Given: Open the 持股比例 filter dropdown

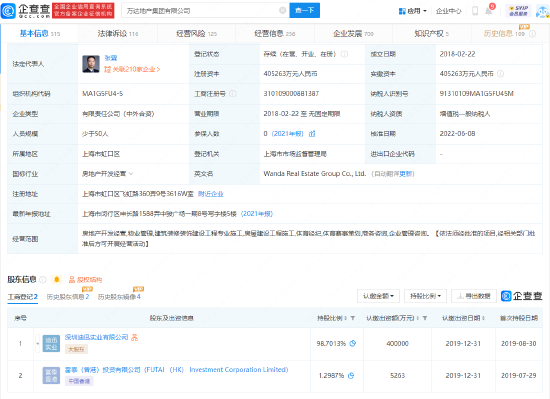Looking at the screenshot, I should (x=425, y=296).
